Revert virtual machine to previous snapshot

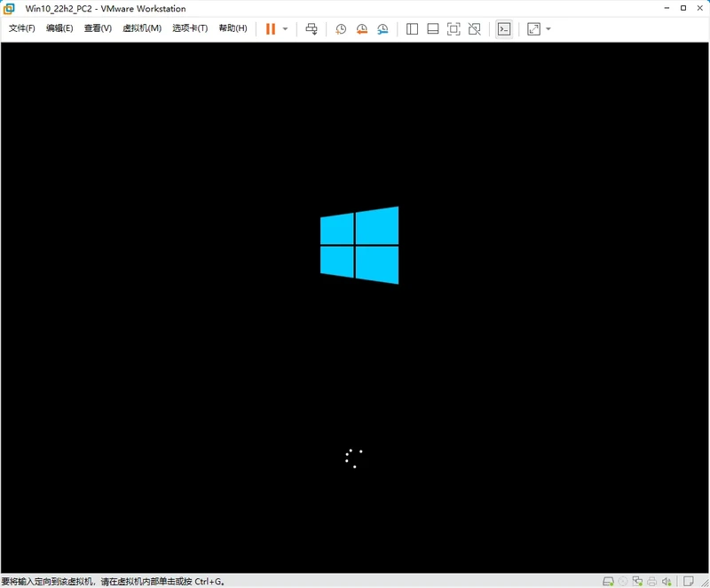(x=362, y=29)
